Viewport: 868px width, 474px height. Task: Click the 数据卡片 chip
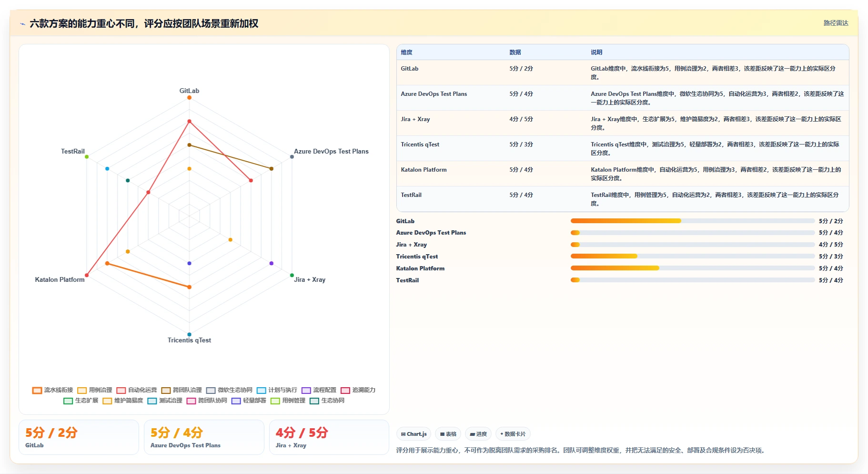[513, 434]
